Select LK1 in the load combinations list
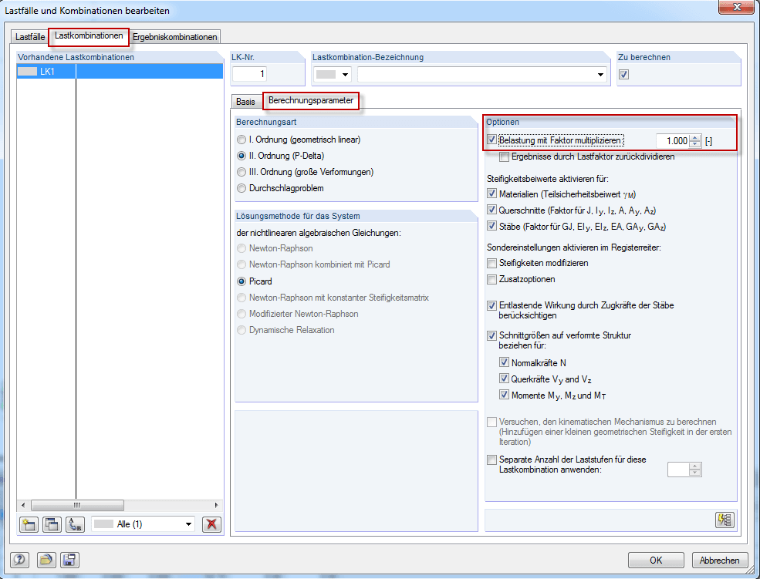 [120, 72]
